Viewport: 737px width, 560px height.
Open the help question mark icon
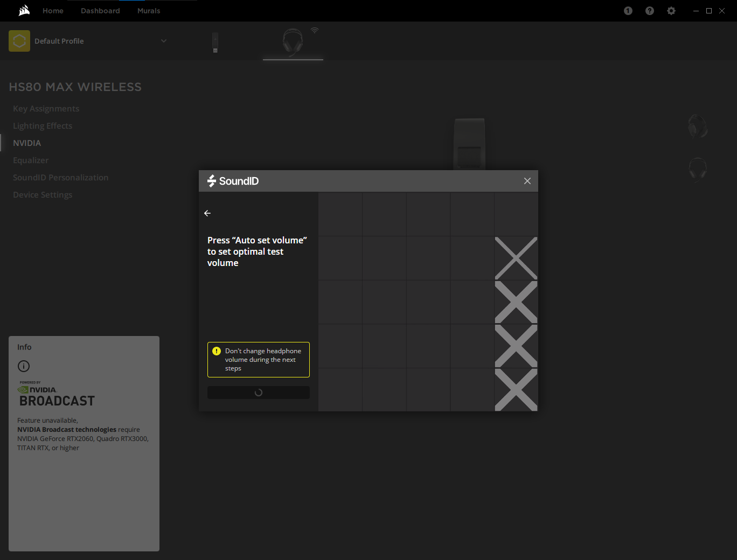(x=650, y=11)
